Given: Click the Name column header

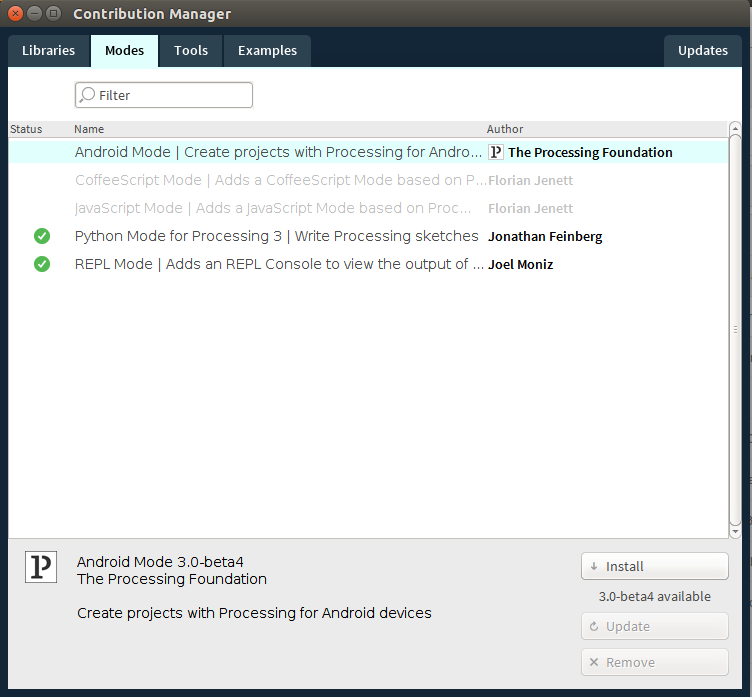Looking at the screenshot, I should 89,129.
